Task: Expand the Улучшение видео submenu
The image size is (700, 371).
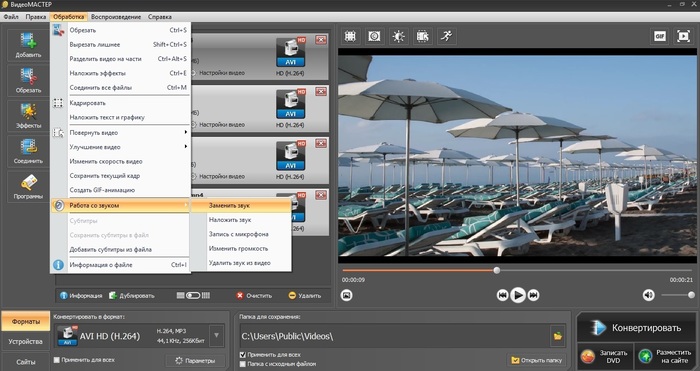Action: (x=121, y=147)
